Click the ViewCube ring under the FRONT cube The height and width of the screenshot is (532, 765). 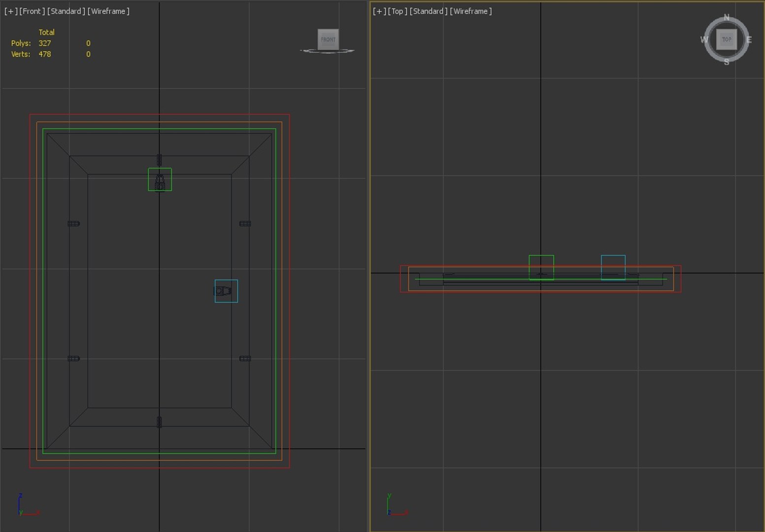pyautogui.click(x=327, y=51)
